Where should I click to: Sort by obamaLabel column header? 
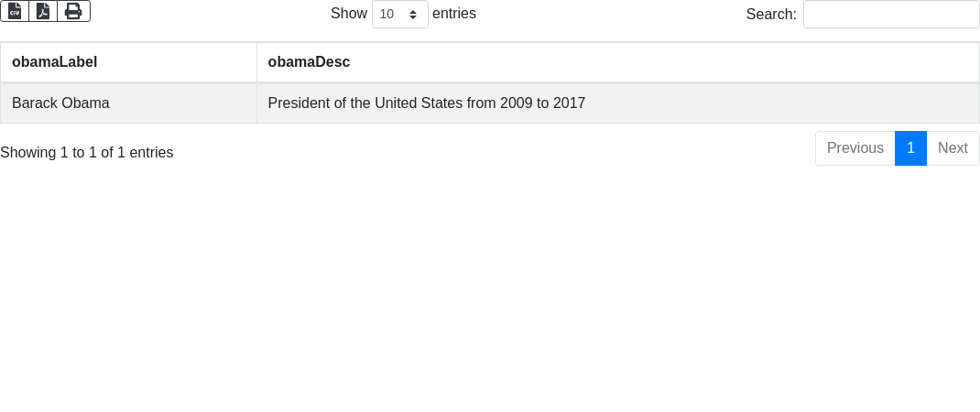point(55,62)
